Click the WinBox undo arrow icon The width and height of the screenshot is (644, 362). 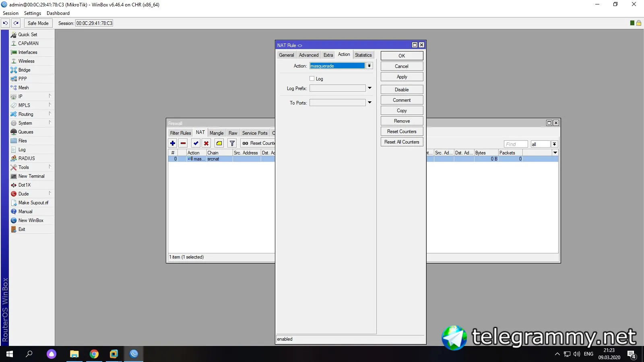(x=6, y=23)
